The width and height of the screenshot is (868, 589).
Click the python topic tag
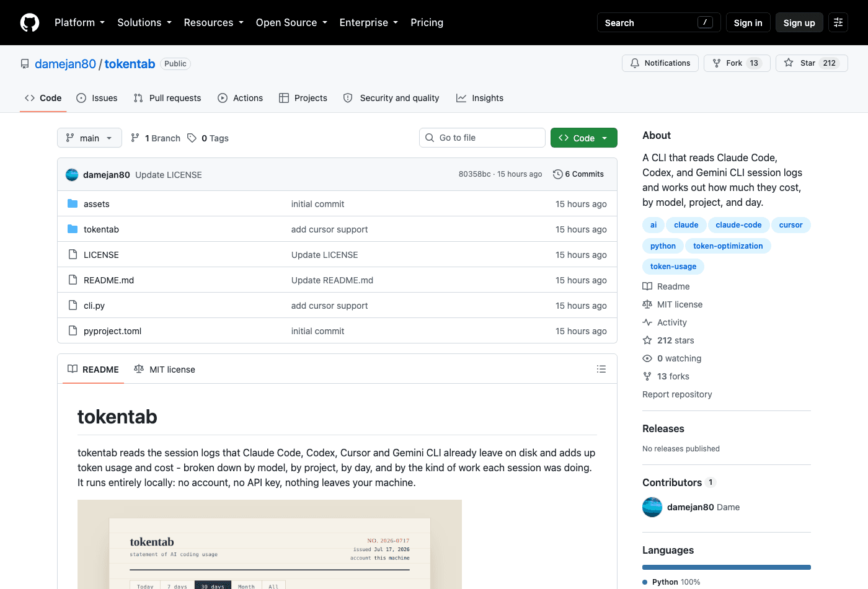pyautogui.click(x=663, y=246)
